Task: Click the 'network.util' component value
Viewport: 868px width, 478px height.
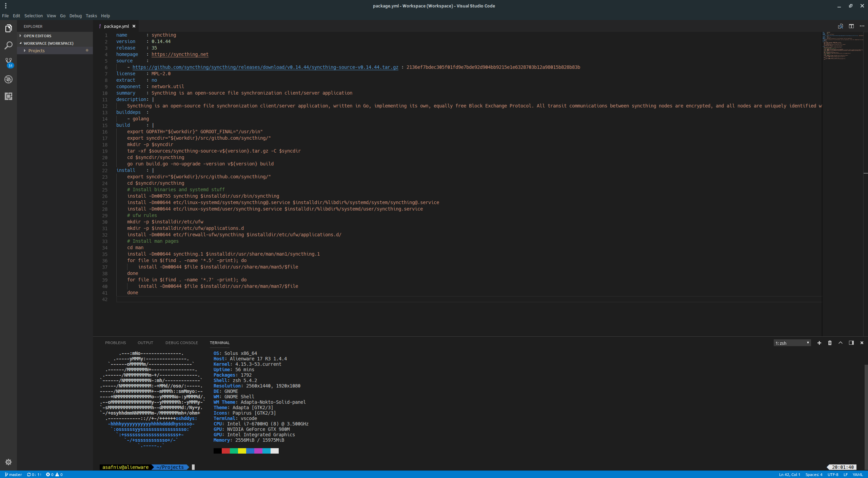Action: (168, 86)
